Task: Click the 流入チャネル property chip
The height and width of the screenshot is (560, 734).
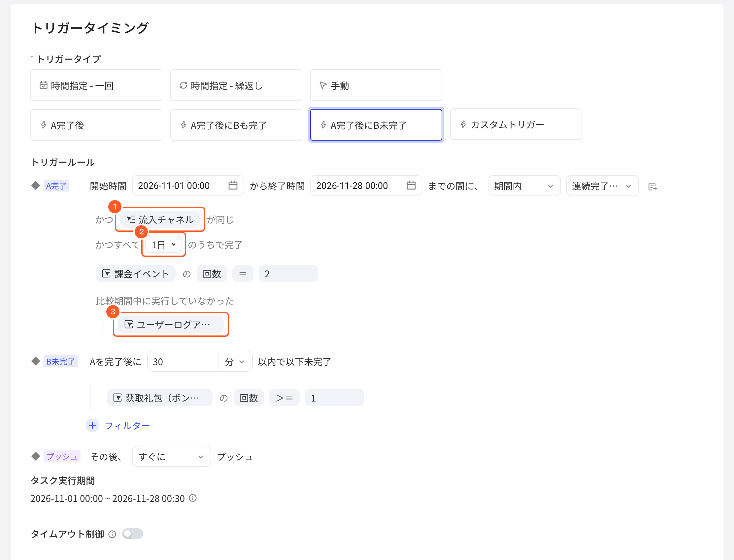Action: [x=160, y=219]
